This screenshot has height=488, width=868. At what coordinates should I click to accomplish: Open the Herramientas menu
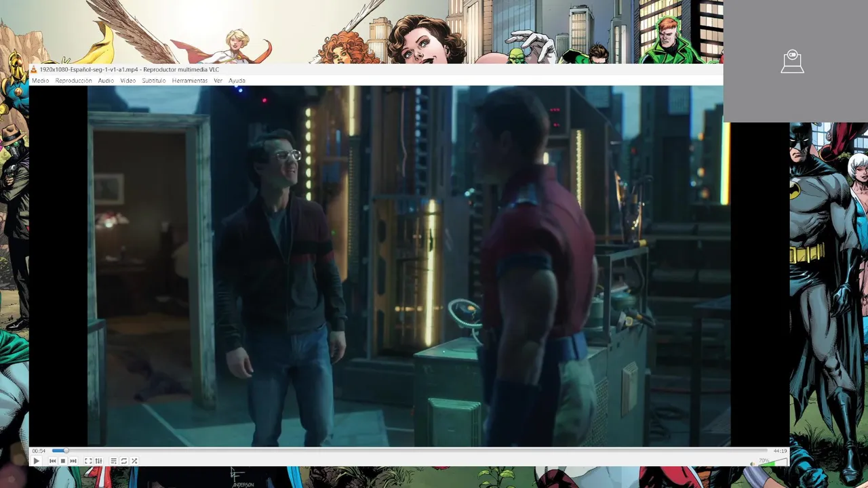pyautogui.click(x=190, y=81)
